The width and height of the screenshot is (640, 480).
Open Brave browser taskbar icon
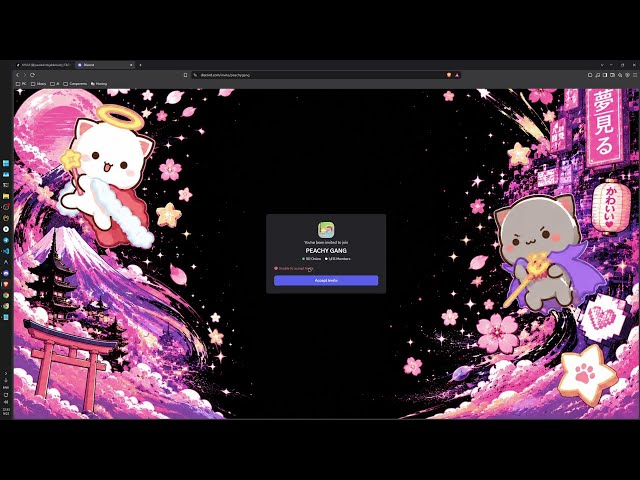(6, 284)
